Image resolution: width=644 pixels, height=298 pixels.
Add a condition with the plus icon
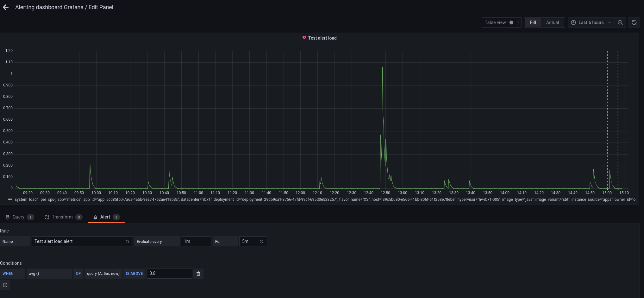tap(5, 285)
